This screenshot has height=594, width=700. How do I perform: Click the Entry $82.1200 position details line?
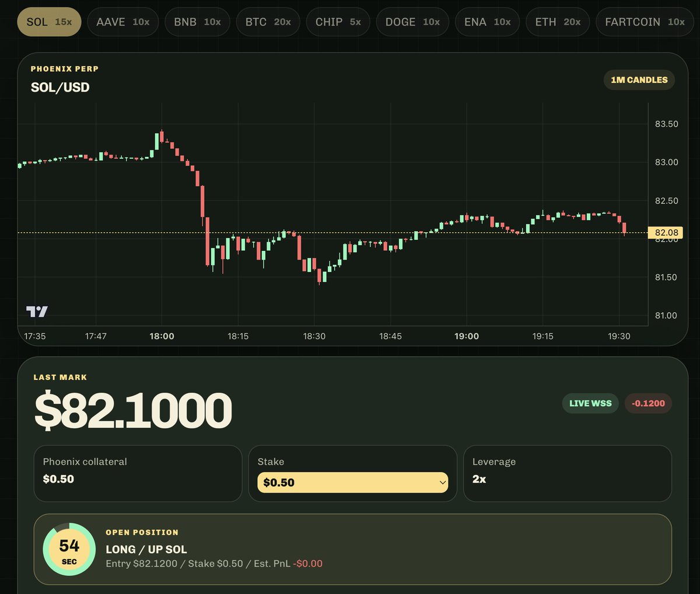(x=214, y=564)
